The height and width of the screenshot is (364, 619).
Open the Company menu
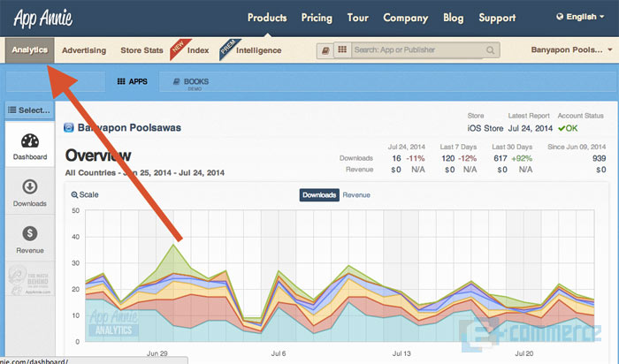click(405, 19)
